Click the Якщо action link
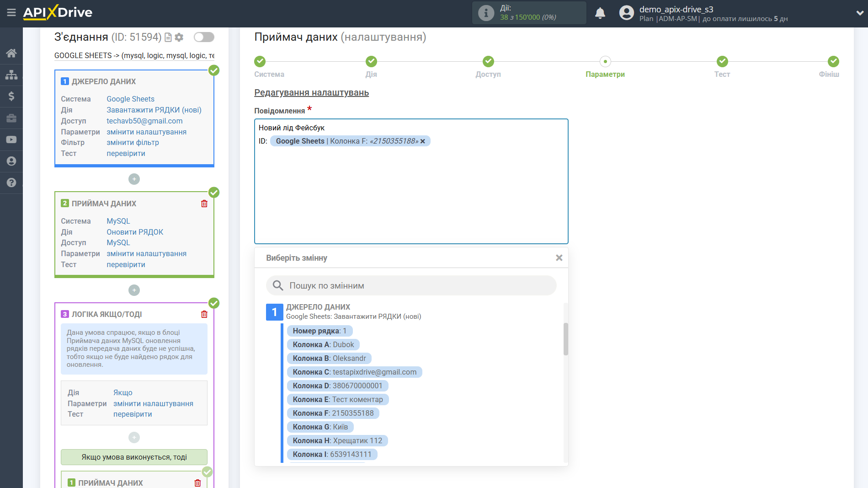This screenshot has height=488, width=868. tap(122, 392)
